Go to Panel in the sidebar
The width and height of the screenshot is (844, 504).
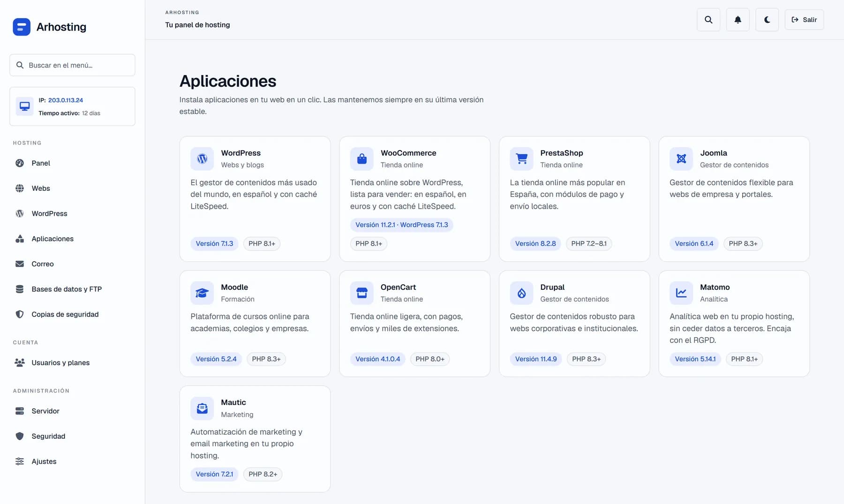click(x=72, y=163)
